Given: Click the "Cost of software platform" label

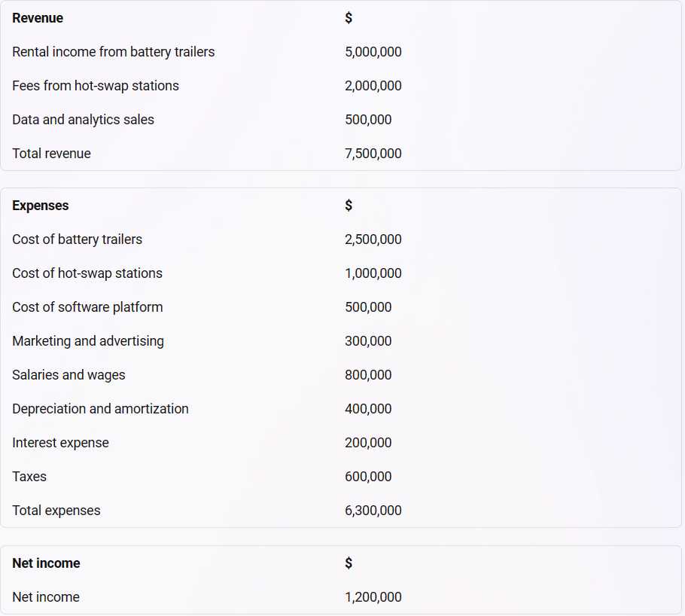Looking at the screenshot, I should (87, 307).
